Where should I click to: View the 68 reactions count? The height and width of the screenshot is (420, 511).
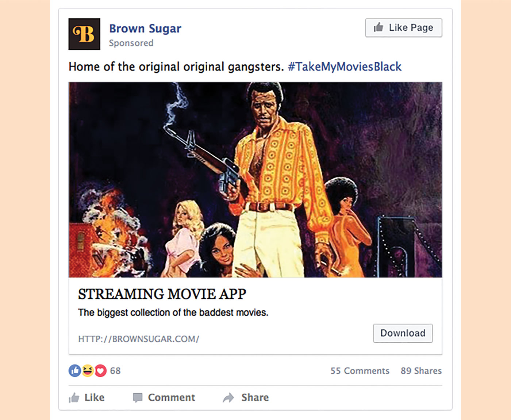coord(115,371)
